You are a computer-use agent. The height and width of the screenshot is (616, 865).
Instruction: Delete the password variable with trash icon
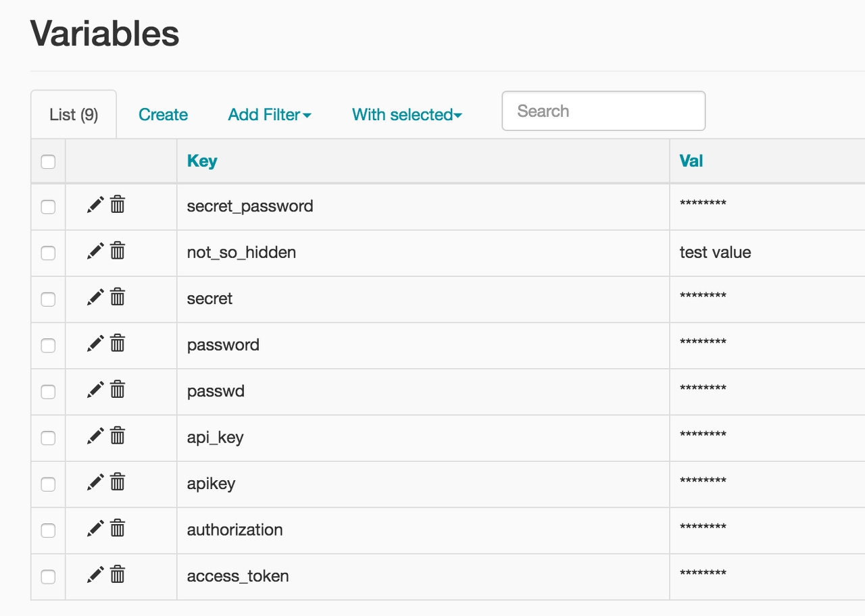pos(118,342)
